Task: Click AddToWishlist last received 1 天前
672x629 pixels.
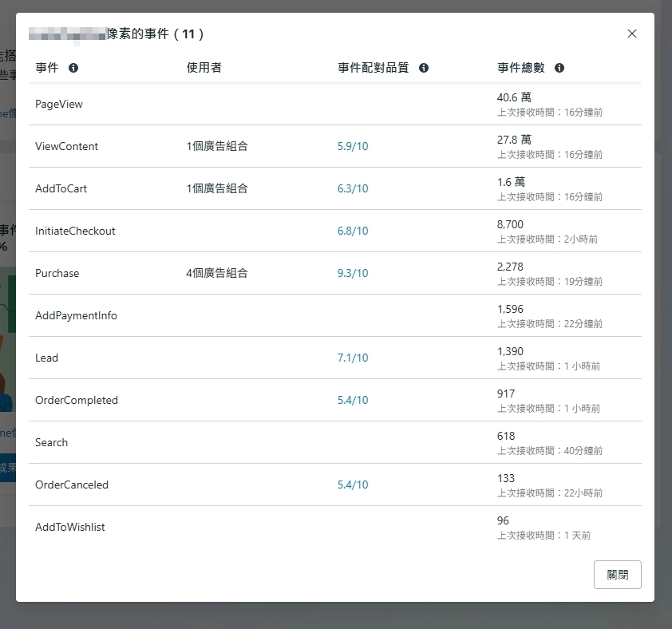Action: click(544, 536)
